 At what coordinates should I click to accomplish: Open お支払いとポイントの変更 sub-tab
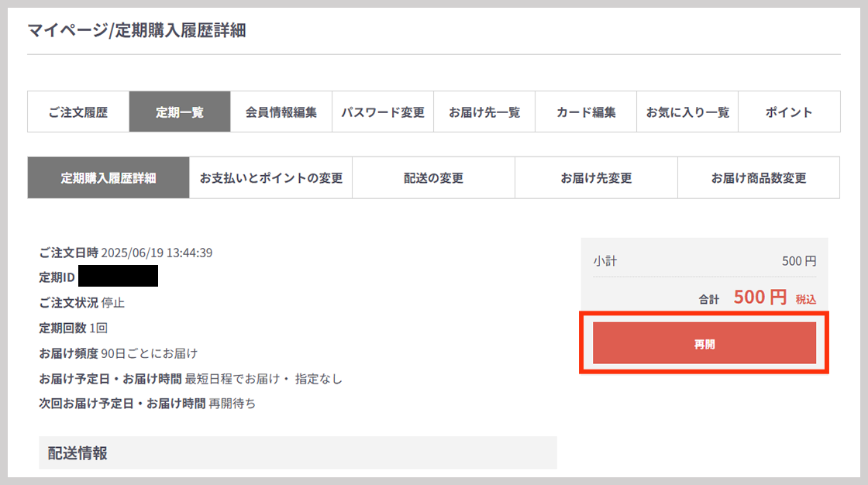pos(271,178)
